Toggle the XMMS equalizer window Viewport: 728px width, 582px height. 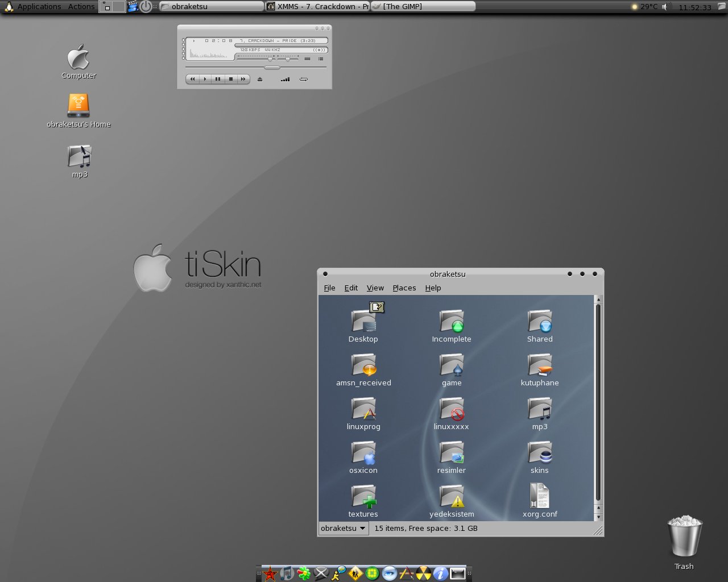(x=308, y=59)
